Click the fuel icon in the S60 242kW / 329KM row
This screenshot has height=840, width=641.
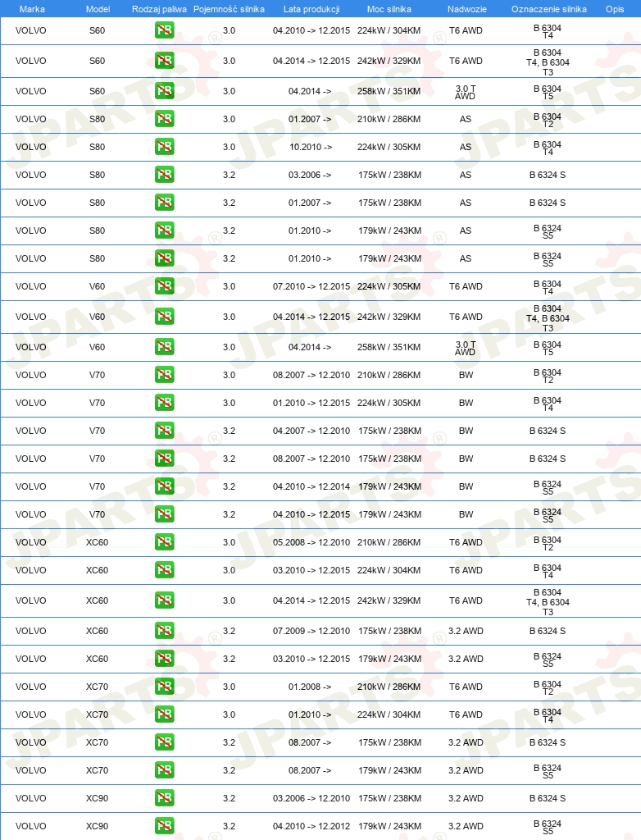pos(165,61)
